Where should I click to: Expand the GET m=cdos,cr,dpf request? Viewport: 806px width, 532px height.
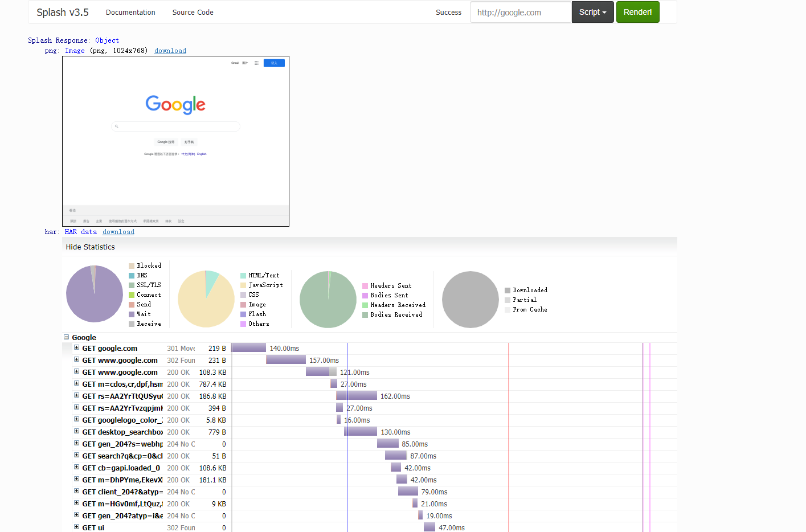(x=76, y=383)
